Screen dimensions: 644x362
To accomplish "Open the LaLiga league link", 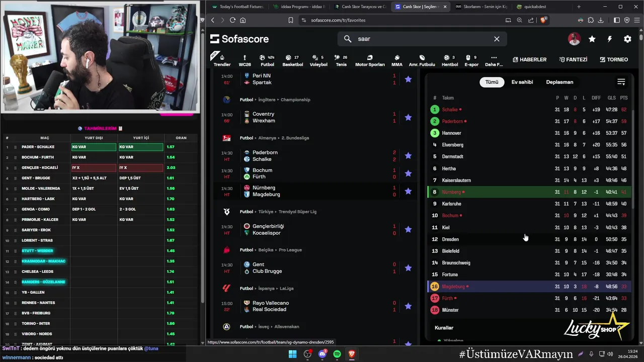I will coord(286,289).
